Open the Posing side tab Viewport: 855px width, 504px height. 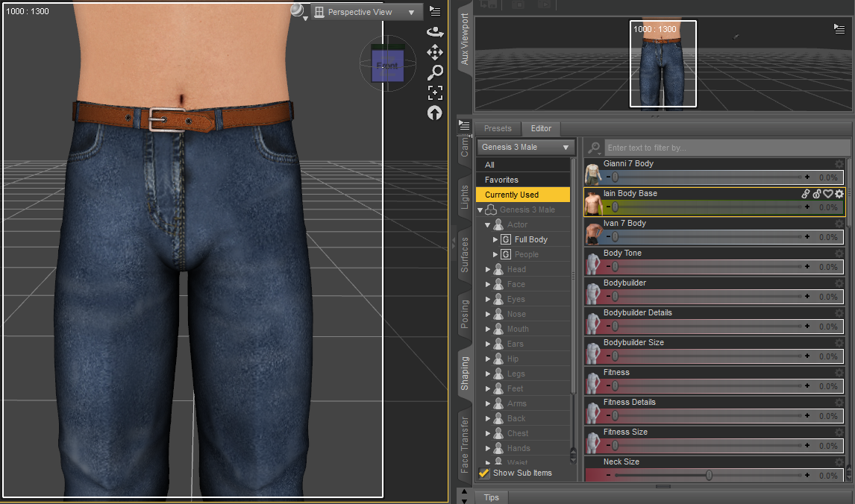pos(465,315)
